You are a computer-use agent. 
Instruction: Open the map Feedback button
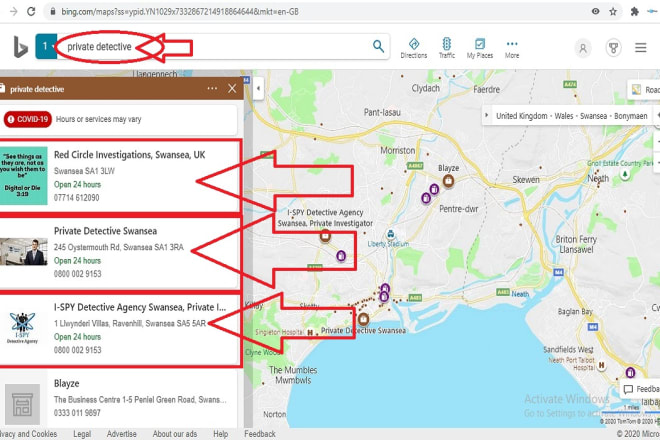pyautogui.click(x=641, y=389)
